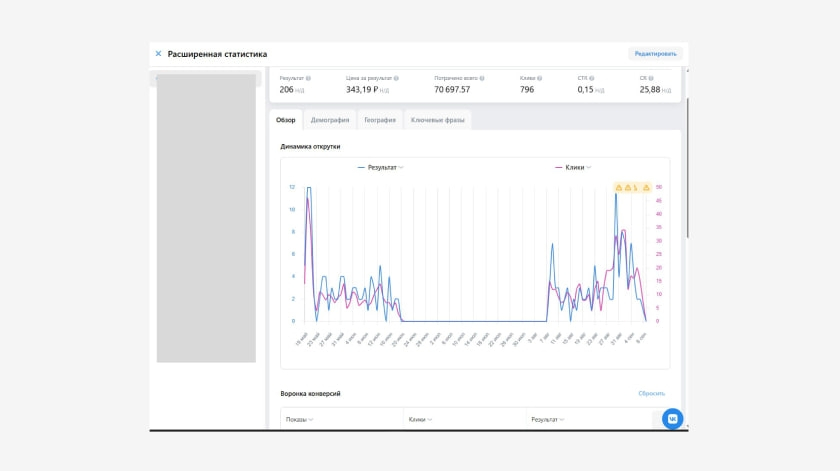Click info icon next to Результат metric

(x=308, y=78)
